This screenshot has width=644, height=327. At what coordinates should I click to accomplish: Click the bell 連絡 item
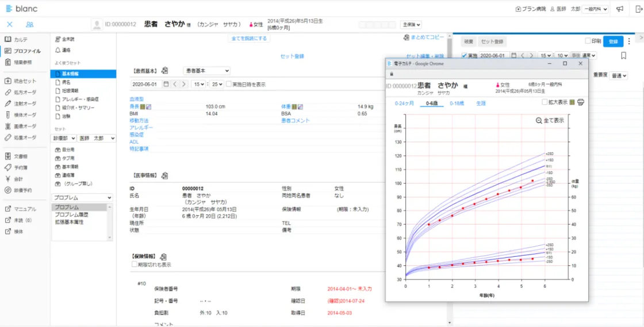pos(63,50)
